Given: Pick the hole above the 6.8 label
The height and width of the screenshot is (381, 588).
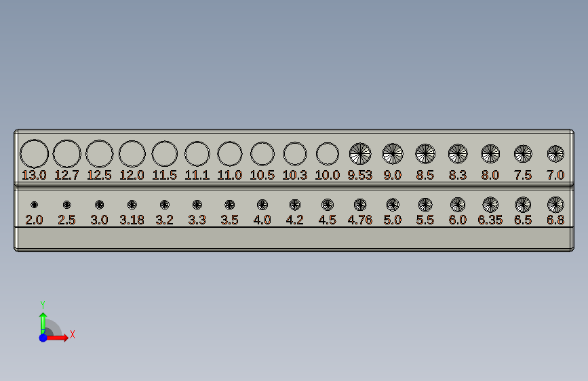Looking at the screenshot, I should click(x=555, y=205).
